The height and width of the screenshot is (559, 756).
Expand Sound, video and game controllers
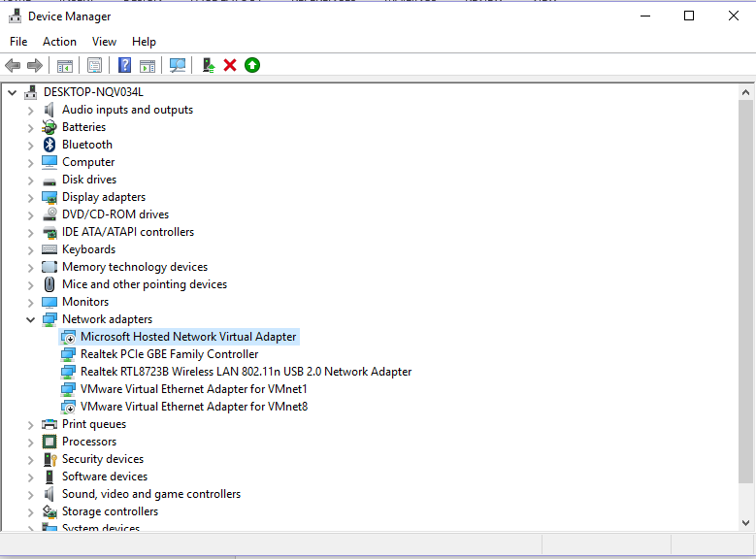pyautogui.click(x=30, y=495)
